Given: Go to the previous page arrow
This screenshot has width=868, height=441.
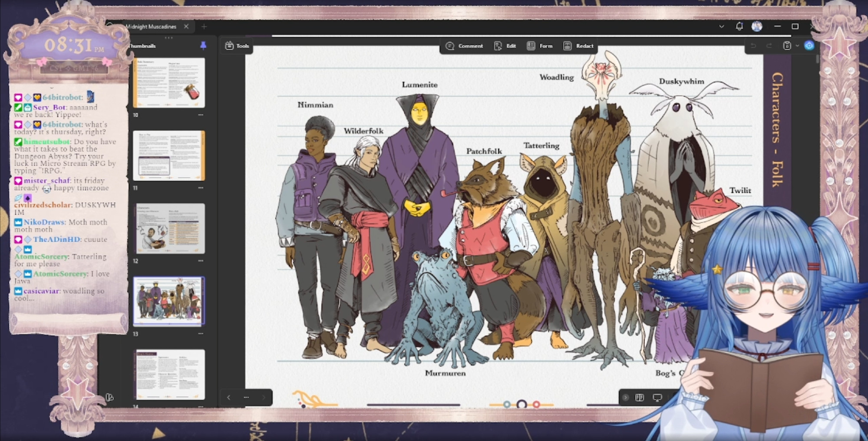Looking at the screenshot, I should coord(229,397).
